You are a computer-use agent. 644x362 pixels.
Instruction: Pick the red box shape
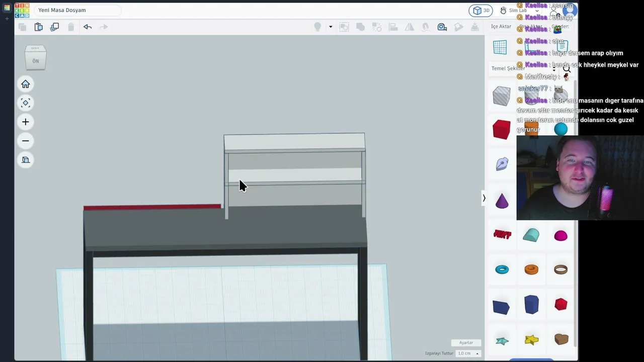pos(502,129)
